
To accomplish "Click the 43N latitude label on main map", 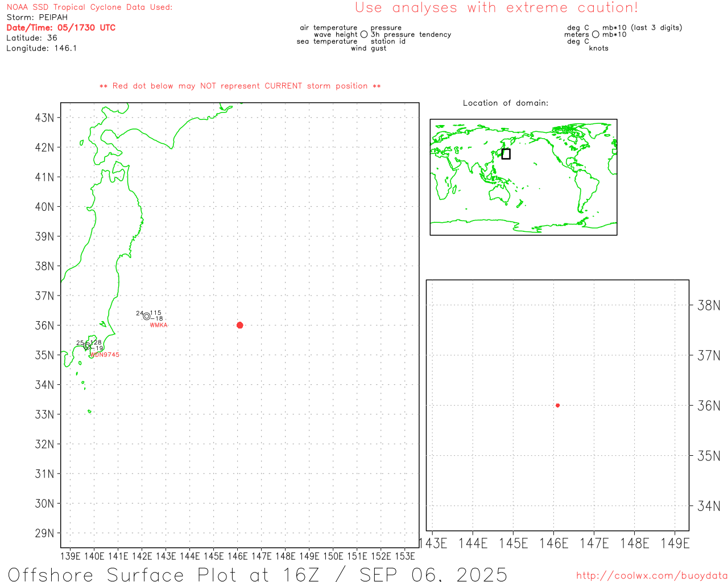I will click(44, 118).
